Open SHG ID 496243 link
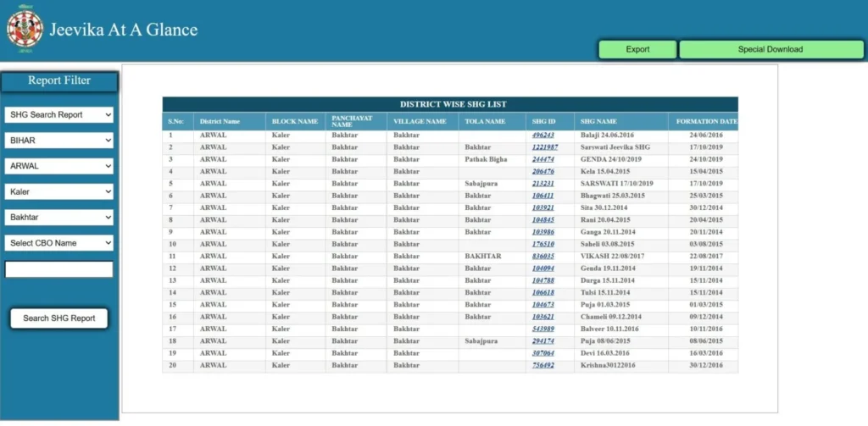868x426 pixels. pyautogui.click(x=542, y=136)
